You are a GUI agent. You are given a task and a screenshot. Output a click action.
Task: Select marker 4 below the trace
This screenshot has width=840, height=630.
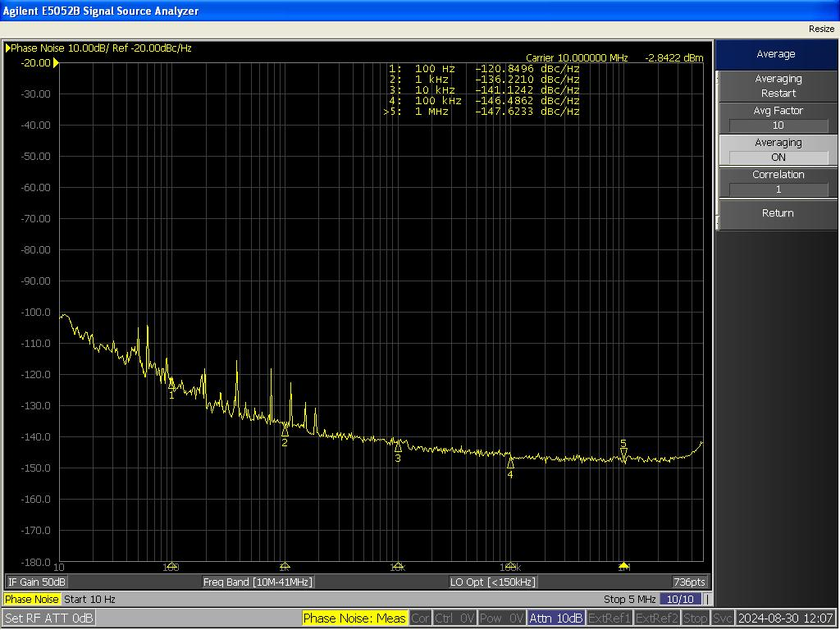[510, 463]
